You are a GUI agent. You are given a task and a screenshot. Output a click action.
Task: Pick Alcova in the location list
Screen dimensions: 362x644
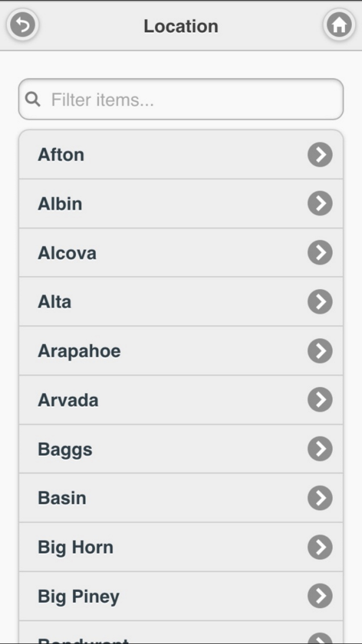tap(181, 253)
